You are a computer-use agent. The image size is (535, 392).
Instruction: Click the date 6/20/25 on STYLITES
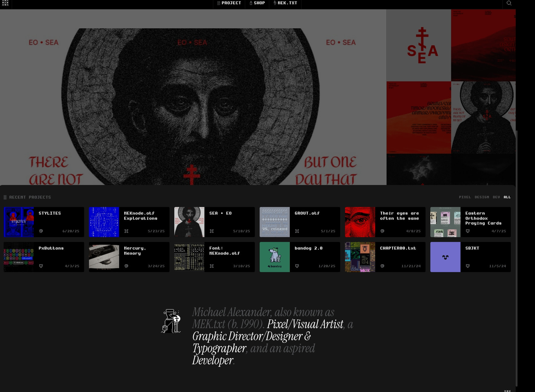click(71, 231)
